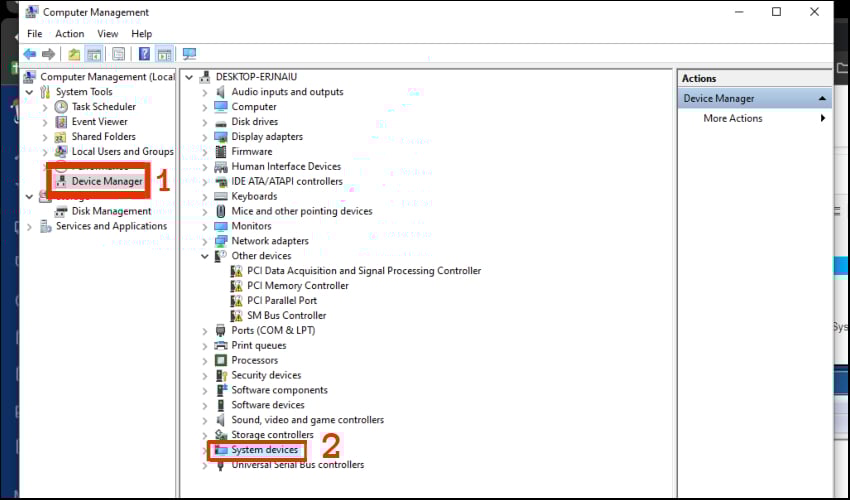The height and width of the screenshot is (500, 850).
Task: Click the Up one level folder icon
Action: (74, 54)
